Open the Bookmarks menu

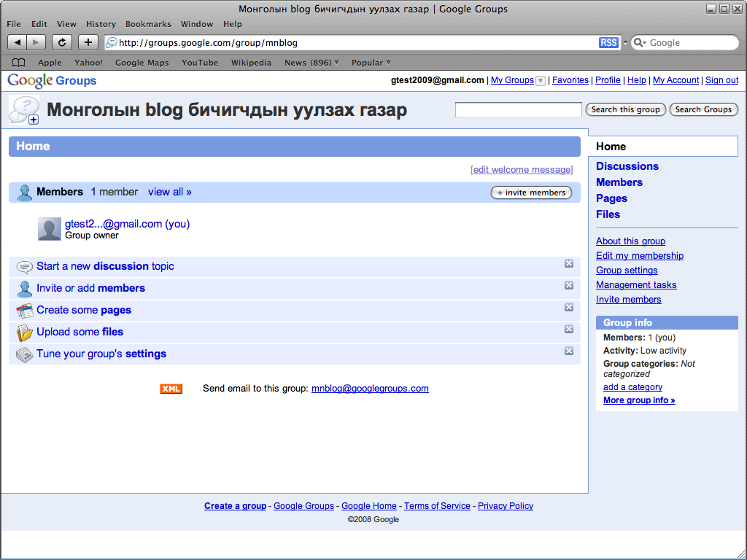coord(148,24)
